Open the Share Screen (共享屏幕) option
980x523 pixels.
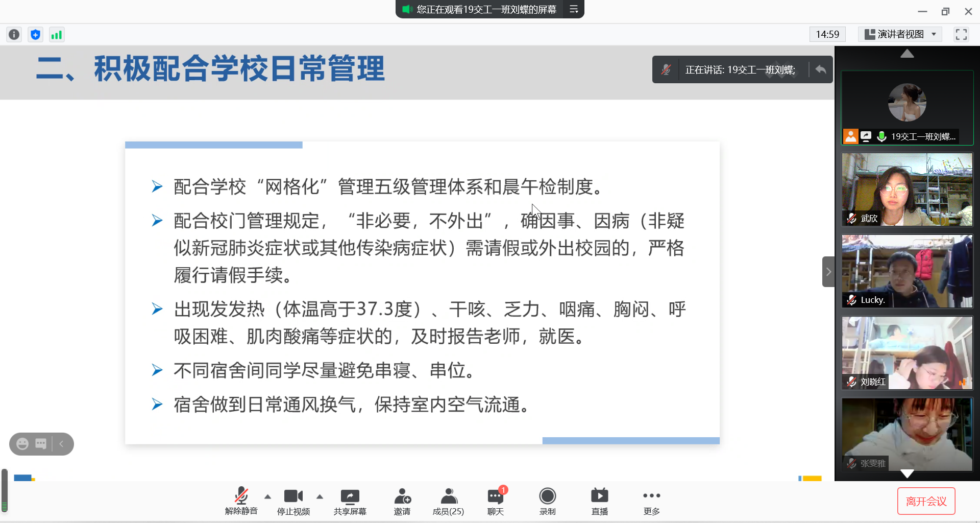click(x=350, y=501)
